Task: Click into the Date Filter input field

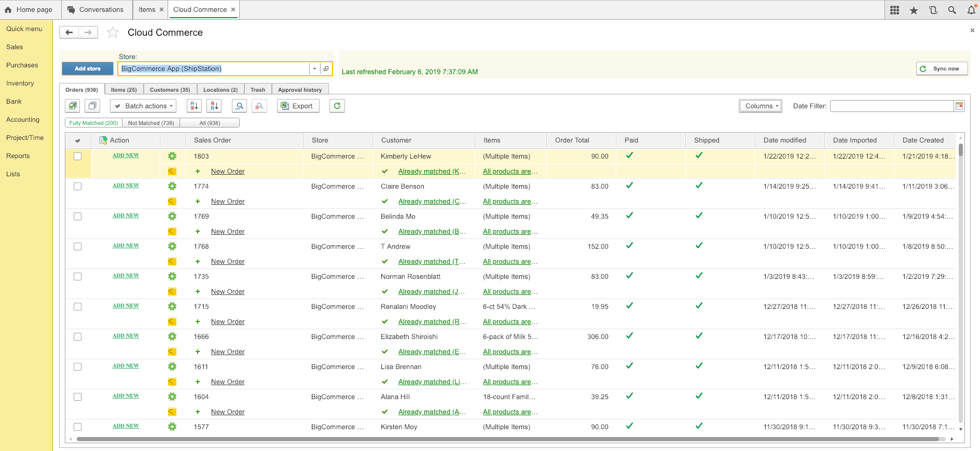Action: pyautogui.click(x=891, y=106)
